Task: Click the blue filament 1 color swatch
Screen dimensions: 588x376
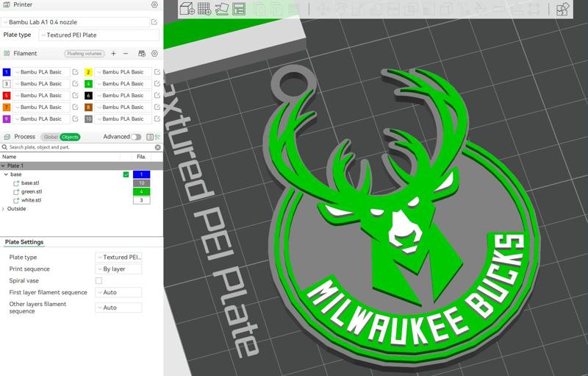Action: click(7, 72)
